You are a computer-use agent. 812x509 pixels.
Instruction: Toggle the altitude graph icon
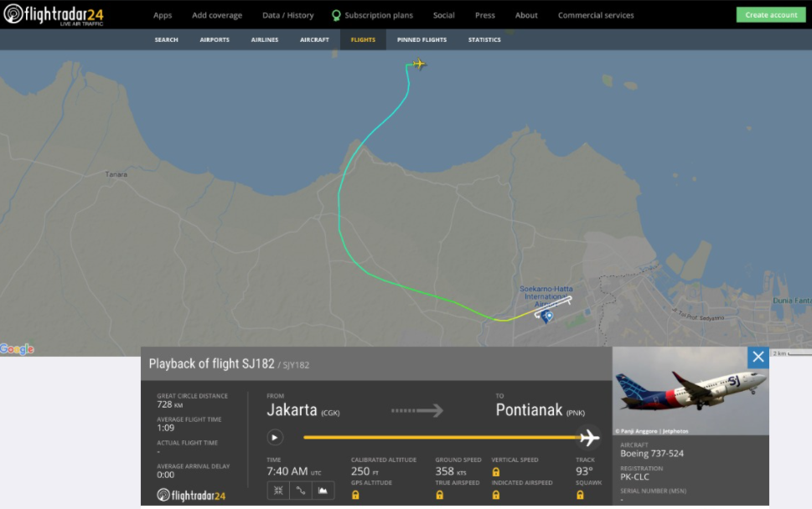coord(323,491)
